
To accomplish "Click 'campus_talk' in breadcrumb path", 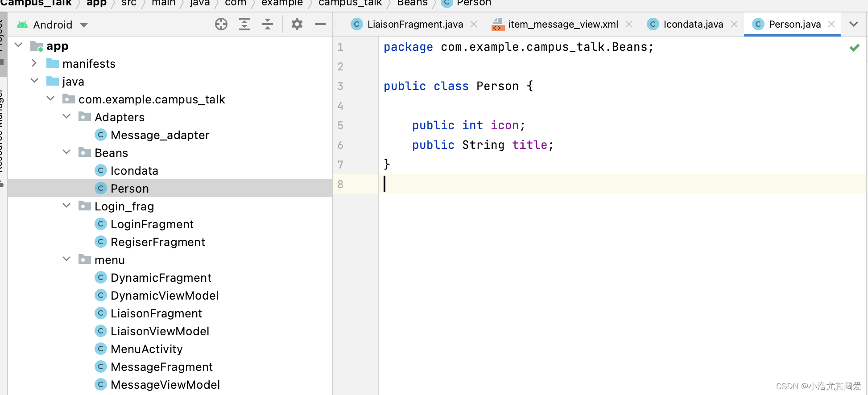I will [350, 3].
